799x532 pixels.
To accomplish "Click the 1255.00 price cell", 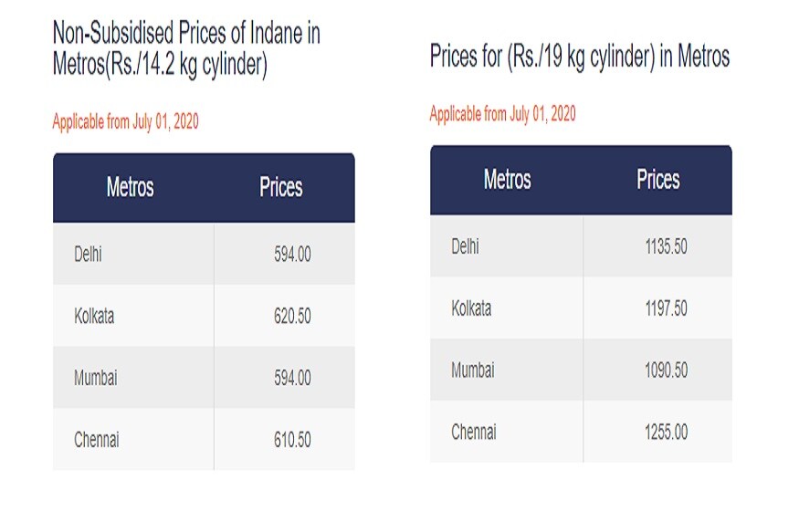I will coord(657,432).
